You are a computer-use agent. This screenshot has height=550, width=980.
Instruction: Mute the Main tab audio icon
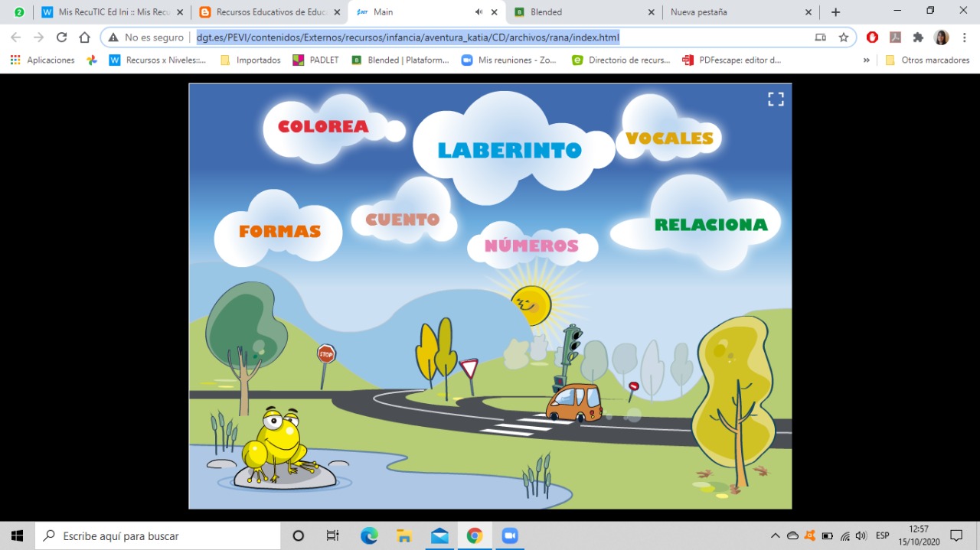click(x=479, y=12)
